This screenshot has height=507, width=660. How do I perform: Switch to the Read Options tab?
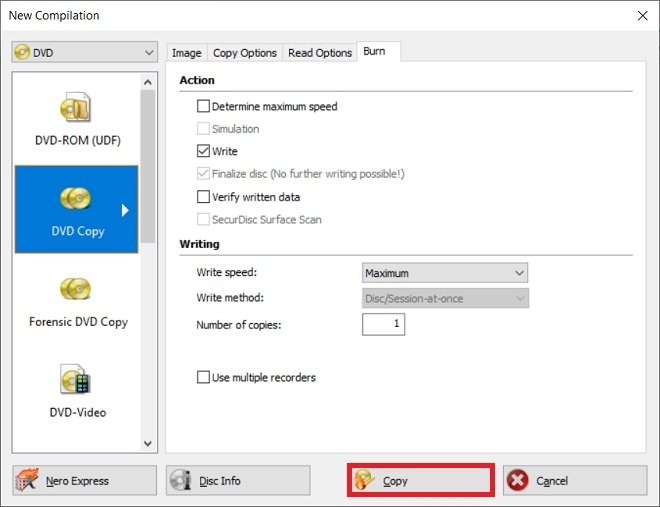tap(320, 53)
